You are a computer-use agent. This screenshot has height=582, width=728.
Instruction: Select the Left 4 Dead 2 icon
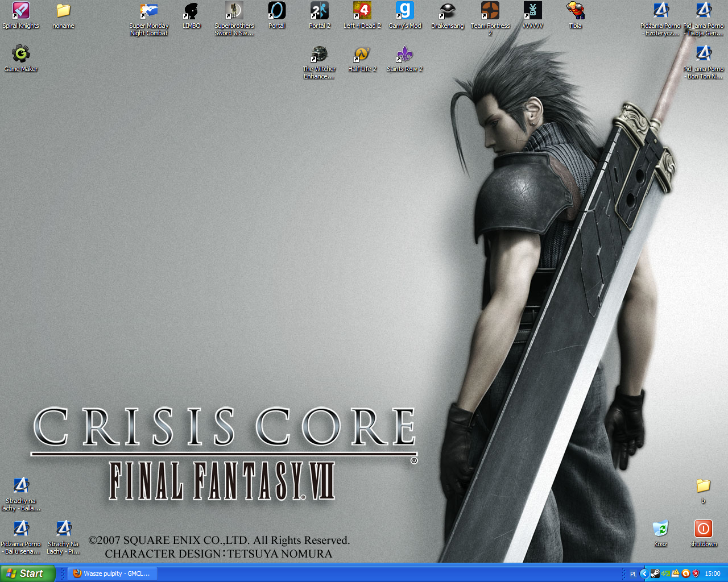pos(362,11)
